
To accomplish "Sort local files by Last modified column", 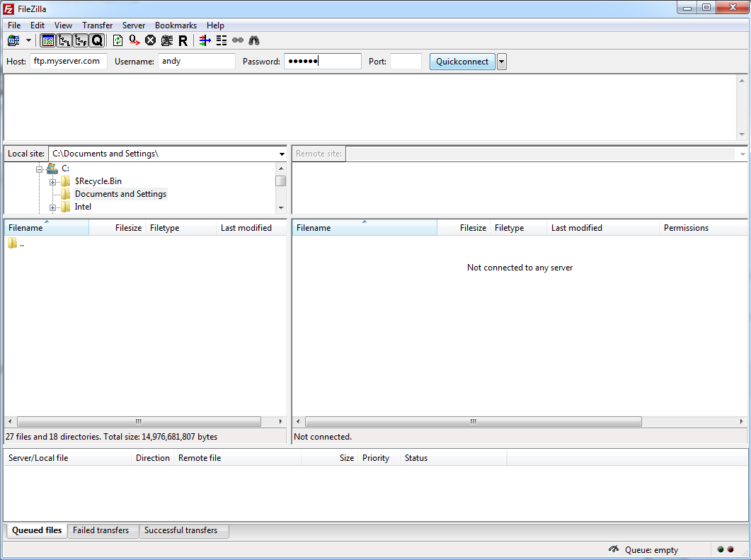I will 246,228.
